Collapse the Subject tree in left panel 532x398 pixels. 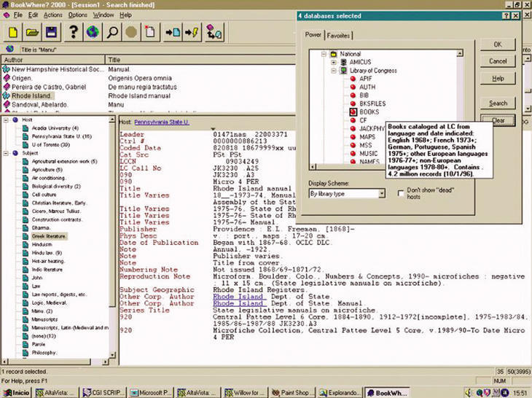7,153
